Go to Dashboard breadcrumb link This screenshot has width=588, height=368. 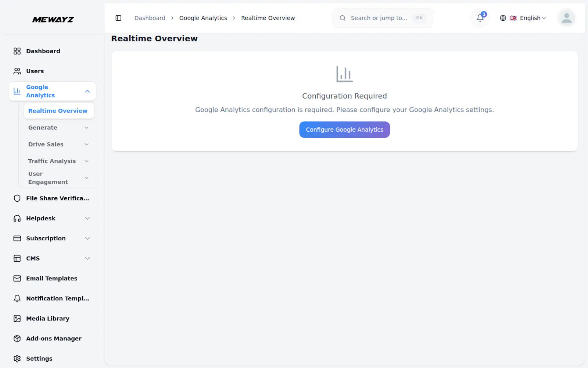click(150, 18)
